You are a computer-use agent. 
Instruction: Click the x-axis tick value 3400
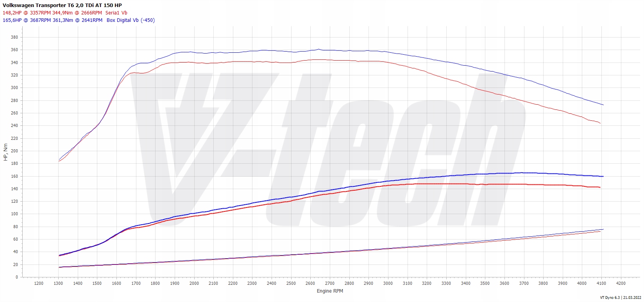click(x=466, y=284)
